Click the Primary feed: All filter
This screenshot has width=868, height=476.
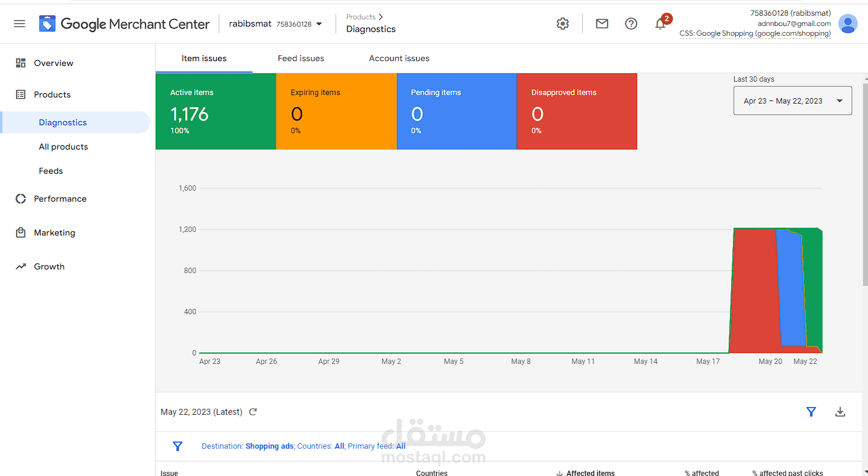pyautogui.click(x=377, y=446)
